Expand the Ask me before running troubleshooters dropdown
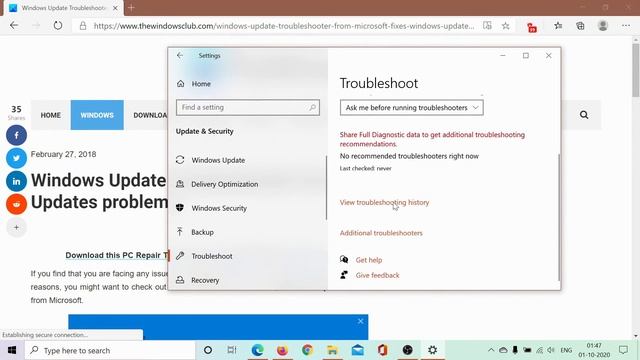This screenshot has width=640, height=360. [x=411, y=108]
